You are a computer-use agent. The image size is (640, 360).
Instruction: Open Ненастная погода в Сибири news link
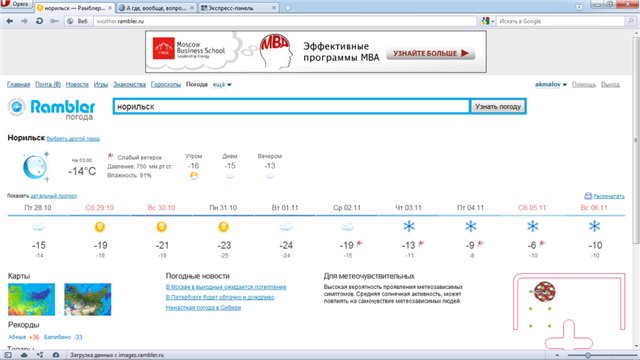coord(203,307)
